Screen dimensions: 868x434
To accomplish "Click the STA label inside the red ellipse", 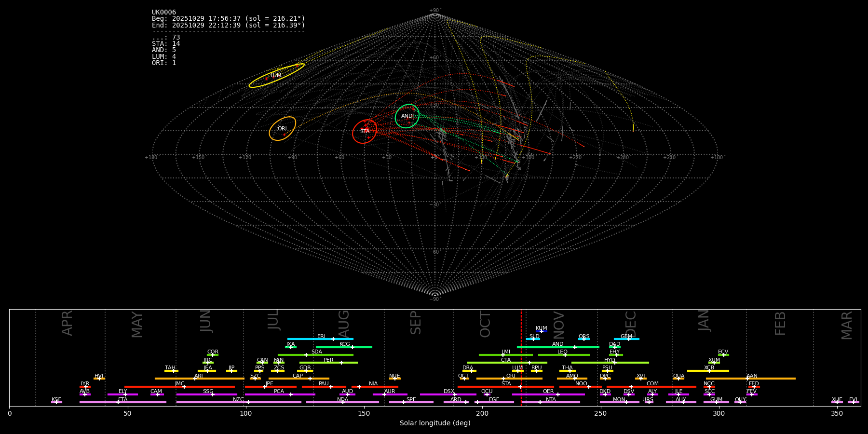I will coord(365,132).
